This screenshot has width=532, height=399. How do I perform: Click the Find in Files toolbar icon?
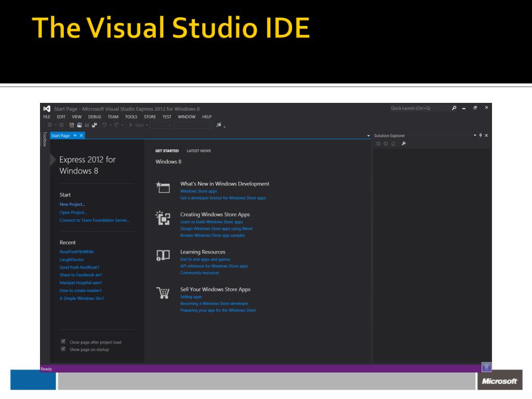(219, 125)
